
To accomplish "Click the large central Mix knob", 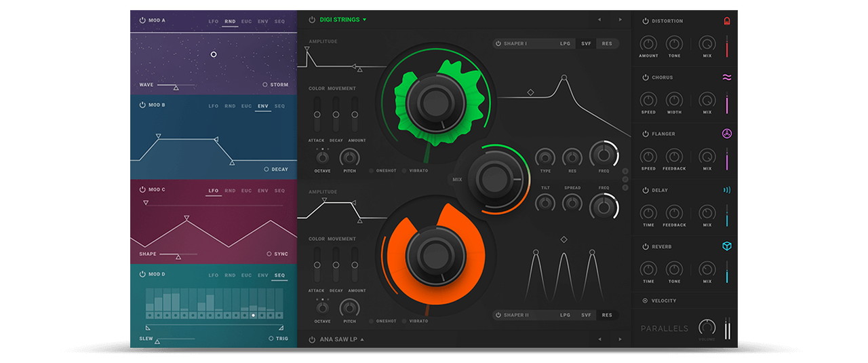I will point(494,178).
